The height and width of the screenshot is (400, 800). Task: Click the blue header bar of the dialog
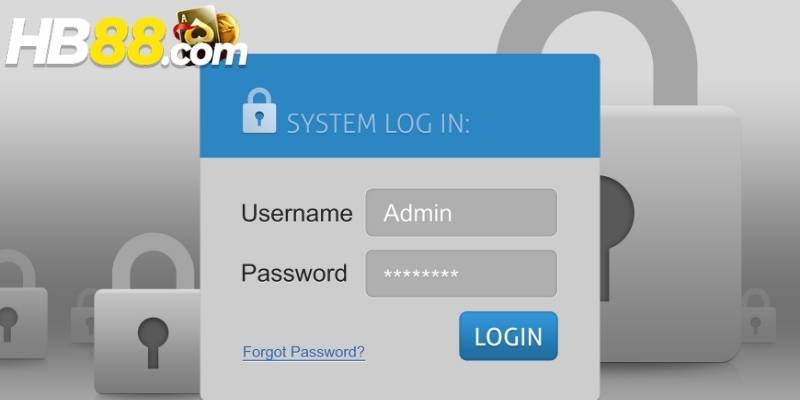click(399, 106)
